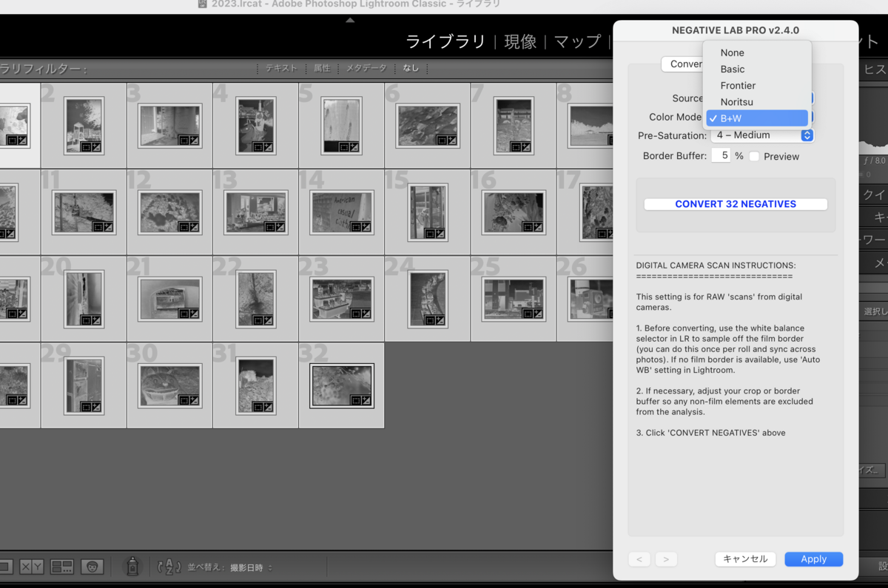
Task: Click CONVERT 32 NEGATIVES button
Action: coord(736,204)
